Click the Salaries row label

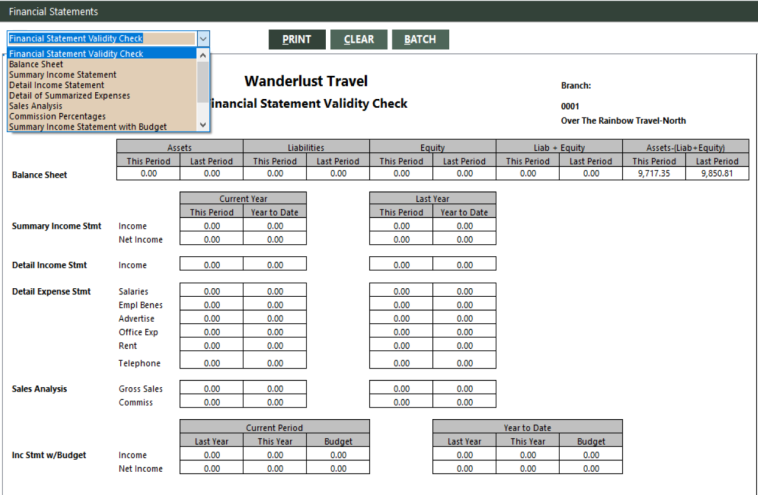[x=133, y=291]
